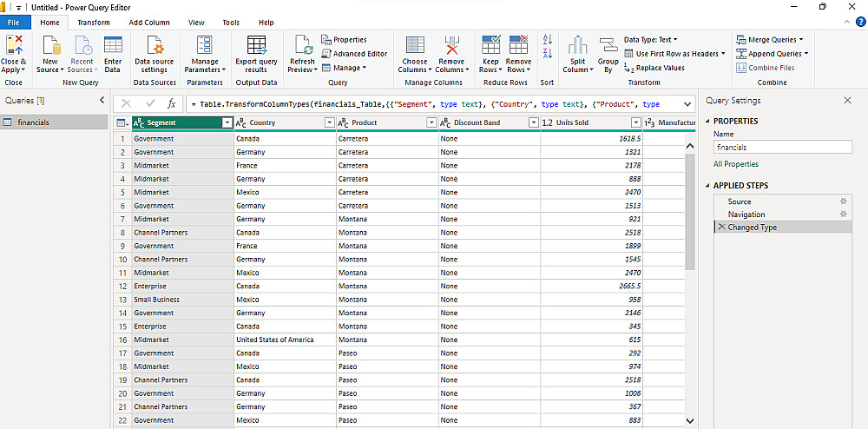The image size is (868, 429).
Task: Sort ascending using the A-Z icon
Action: coord(547,40)
